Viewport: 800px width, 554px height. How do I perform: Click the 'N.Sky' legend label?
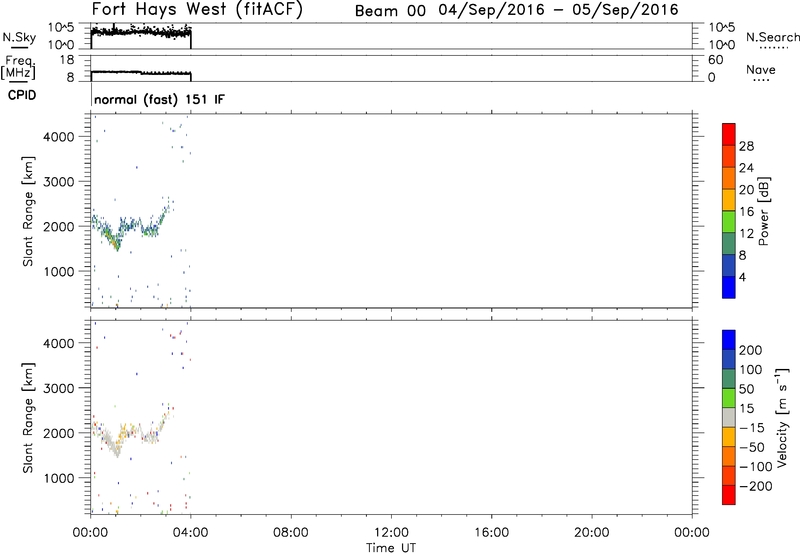point(19,37)
